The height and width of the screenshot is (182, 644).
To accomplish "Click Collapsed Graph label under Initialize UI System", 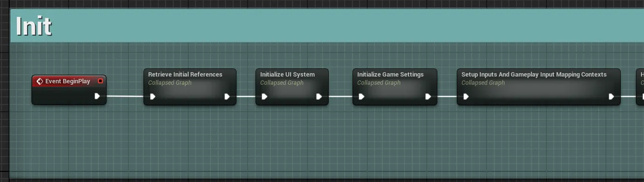I will pos(282,83).
